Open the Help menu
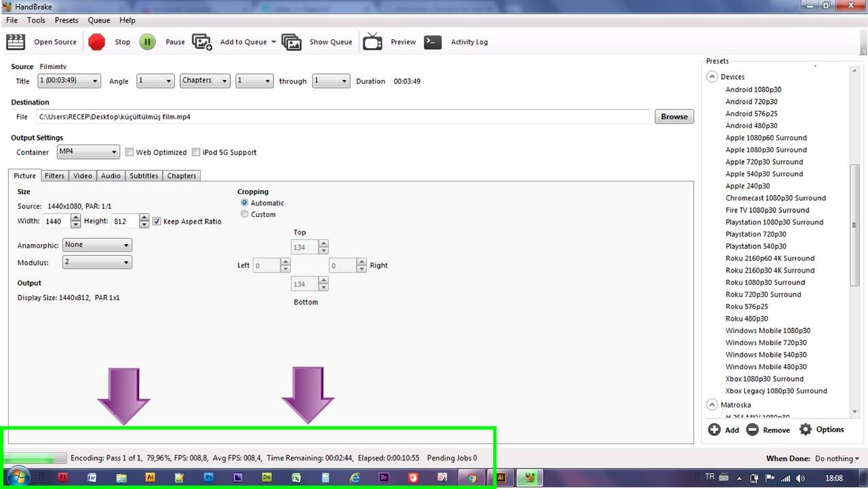The image size is (868, 489). [x=127, y=20]
